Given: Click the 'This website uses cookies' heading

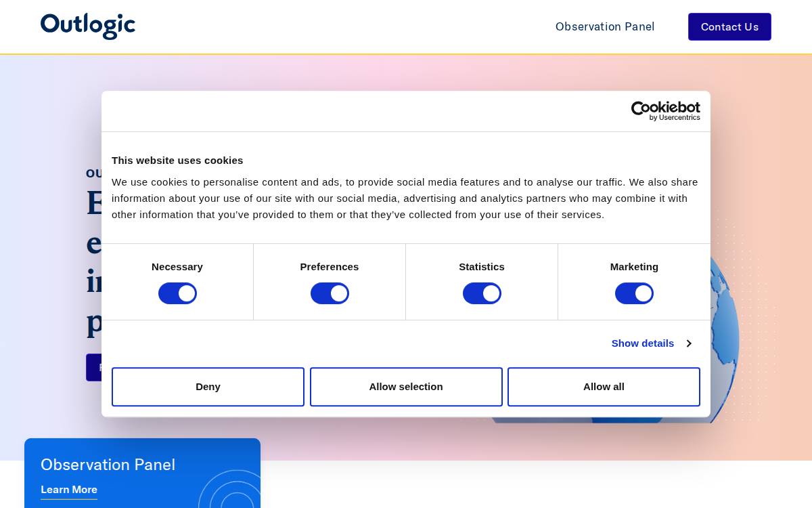Looking at the screenshot, I should pos(177,161).
